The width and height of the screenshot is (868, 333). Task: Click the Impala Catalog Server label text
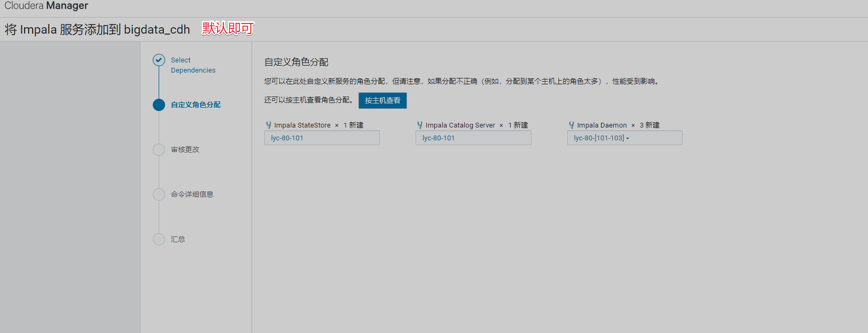click(460, 125)
